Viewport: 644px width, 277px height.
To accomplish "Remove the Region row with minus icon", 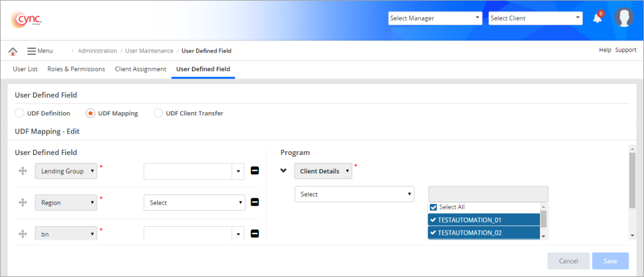I will pyautogui.click(x=255, y=202).
